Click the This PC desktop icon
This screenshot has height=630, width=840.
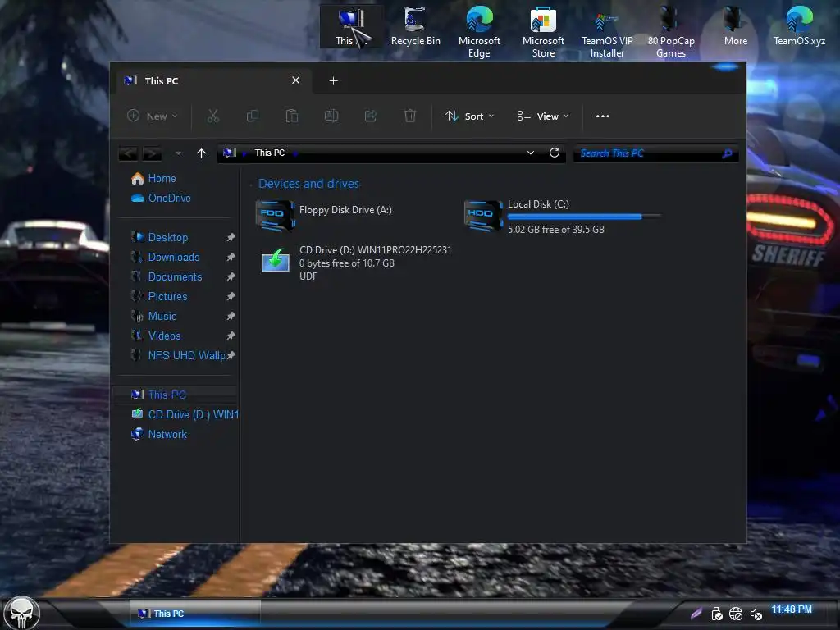351,26
